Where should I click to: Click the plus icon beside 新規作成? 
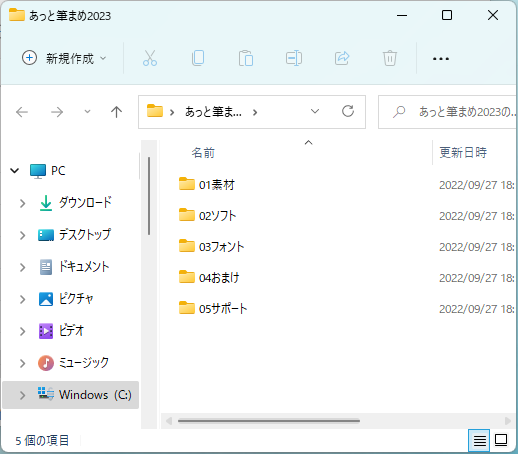coord(29,58)
